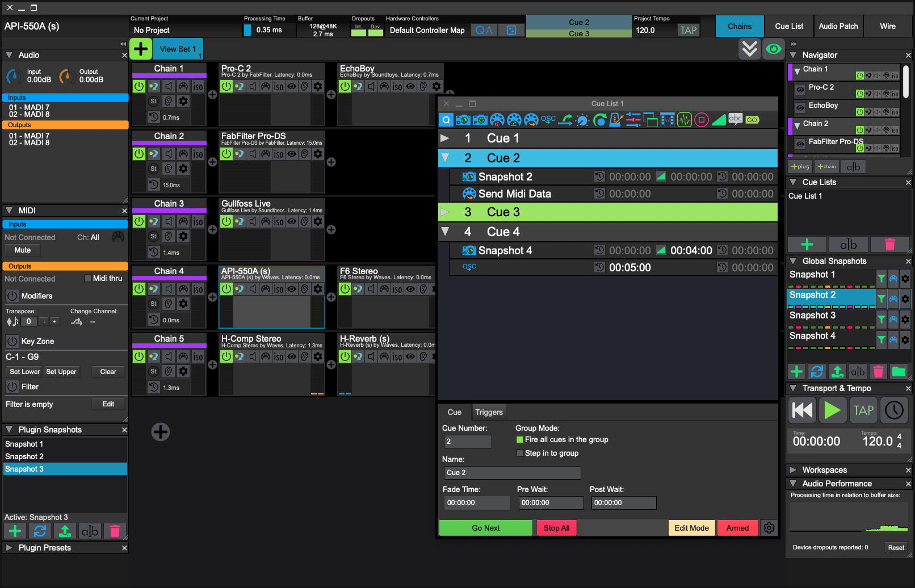915x588 pixels.
Task: Expand the Plugin Presets panel
Action: point(8,548)
